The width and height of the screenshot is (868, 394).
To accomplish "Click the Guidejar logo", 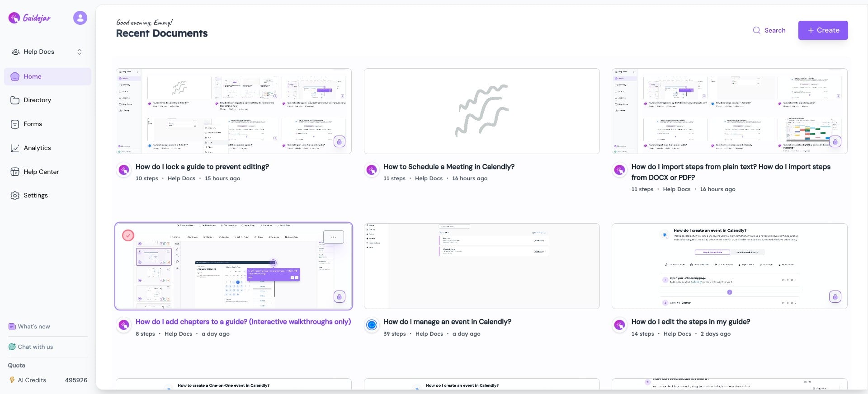I will pyautogui.click(x=30, y=18).
